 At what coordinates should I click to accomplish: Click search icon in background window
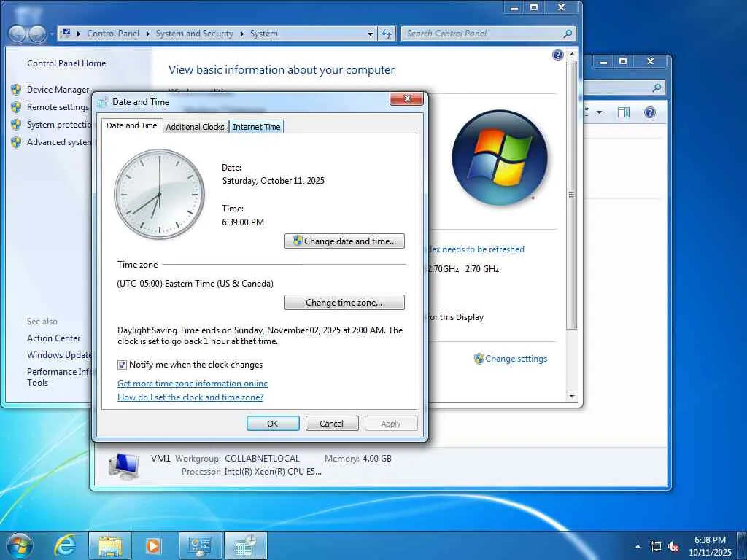[657, 87]
